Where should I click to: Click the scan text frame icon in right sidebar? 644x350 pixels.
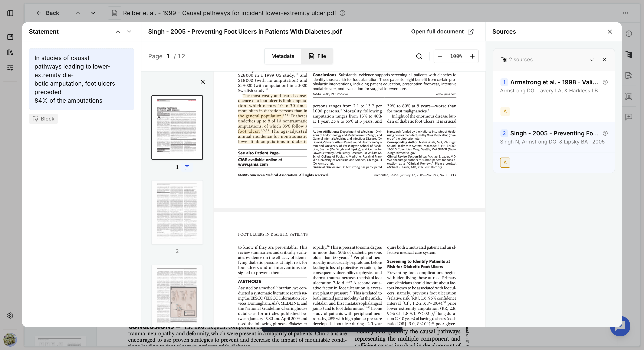click(629, 96)
